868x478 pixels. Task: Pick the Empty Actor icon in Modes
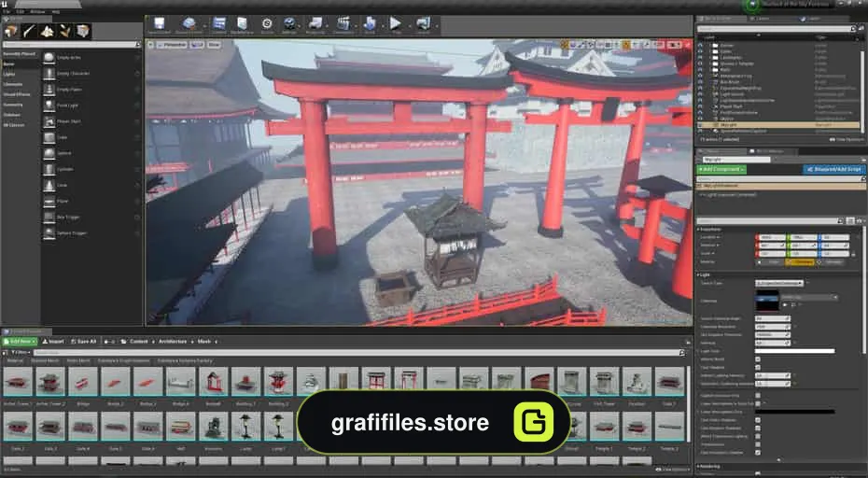point(49,58)
